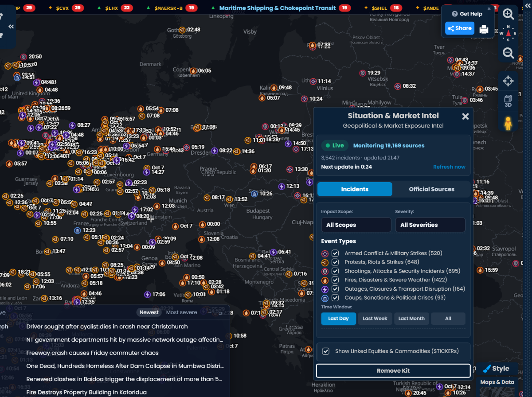
Task: Set time window to Last Day
Action: pos(338,319)
